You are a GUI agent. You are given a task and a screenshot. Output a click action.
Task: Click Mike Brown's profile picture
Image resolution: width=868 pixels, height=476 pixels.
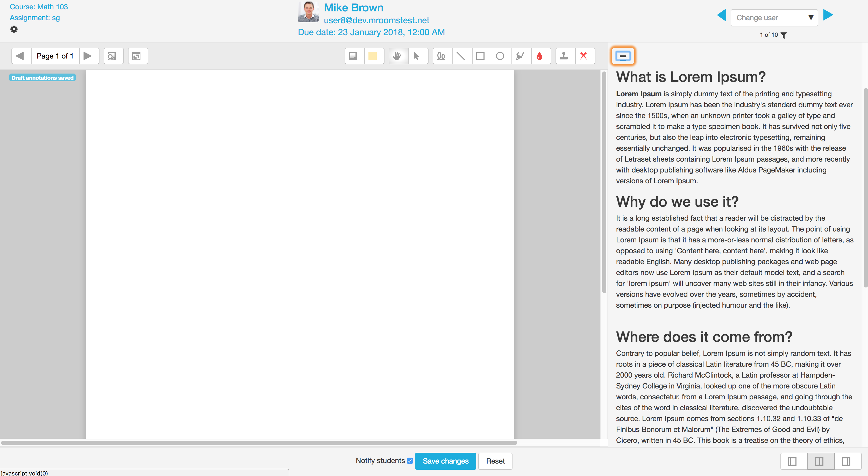308,12
